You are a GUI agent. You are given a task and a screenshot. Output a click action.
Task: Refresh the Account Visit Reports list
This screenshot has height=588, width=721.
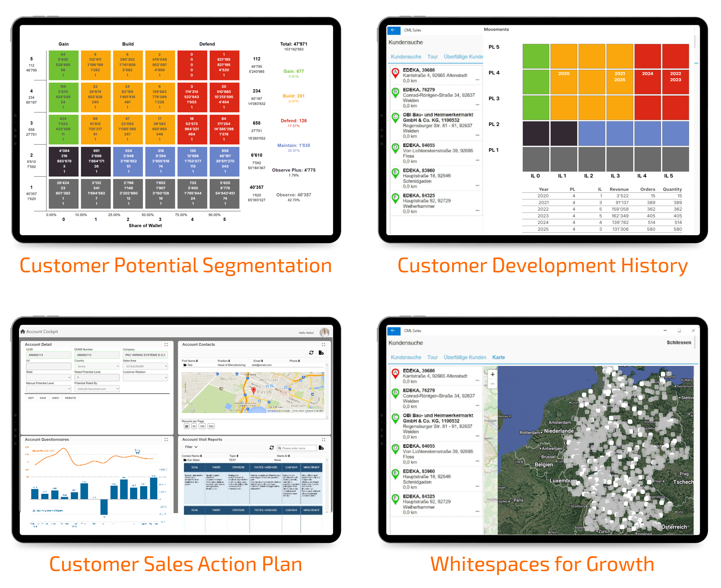pyautogui.click(x=272, y=448)
